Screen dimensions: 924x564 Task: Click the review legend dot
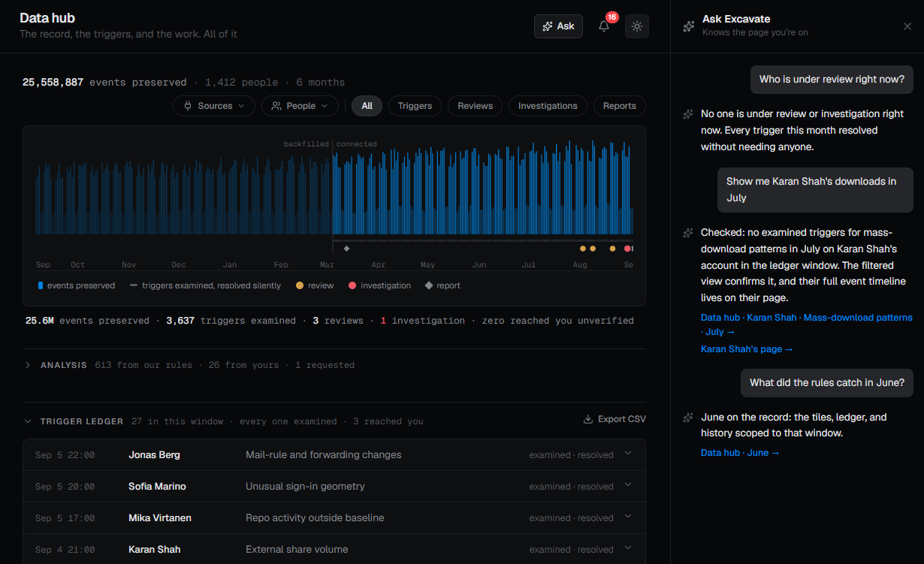point(300,285)
